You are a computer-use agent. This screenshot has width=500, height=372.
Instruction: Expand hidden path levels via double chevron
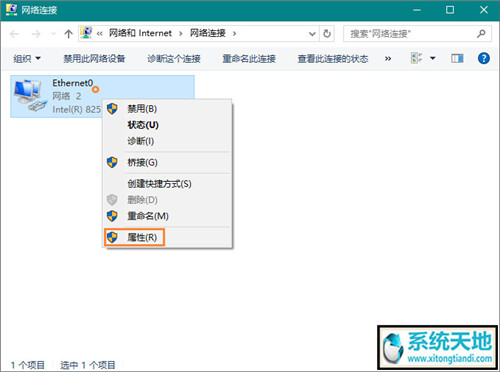click(99, 33)
